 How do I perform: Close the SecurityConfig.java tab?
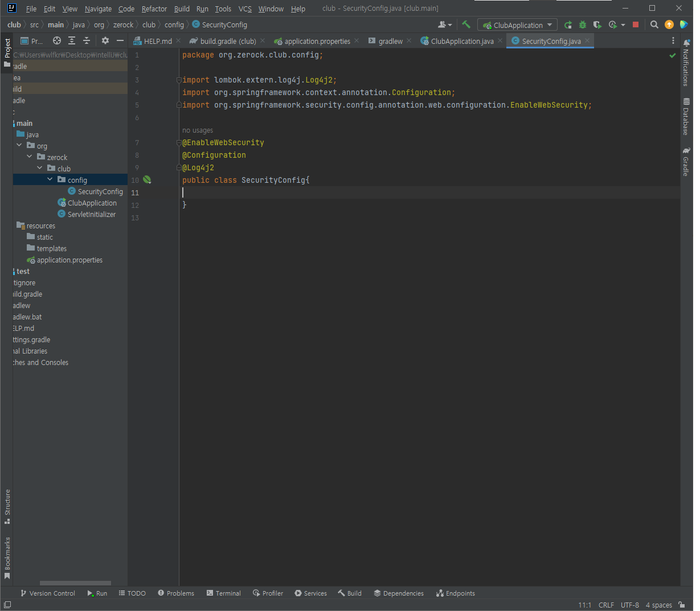click(587, 40)
